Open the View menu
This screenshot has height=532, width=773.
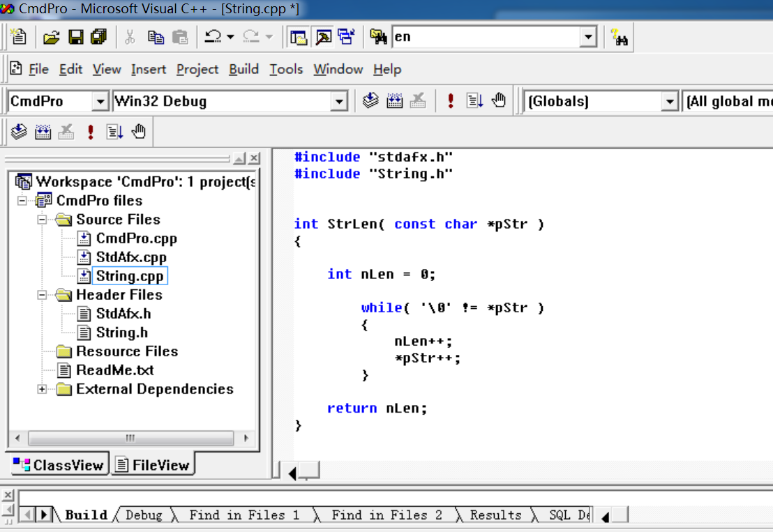point(107,70)
